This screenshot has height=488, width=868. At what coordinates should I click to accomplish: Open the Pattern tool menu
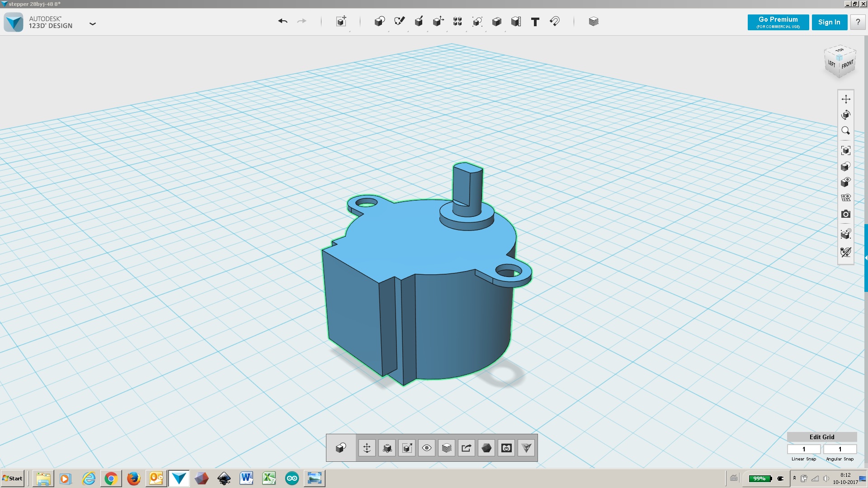tap(458, 21)
